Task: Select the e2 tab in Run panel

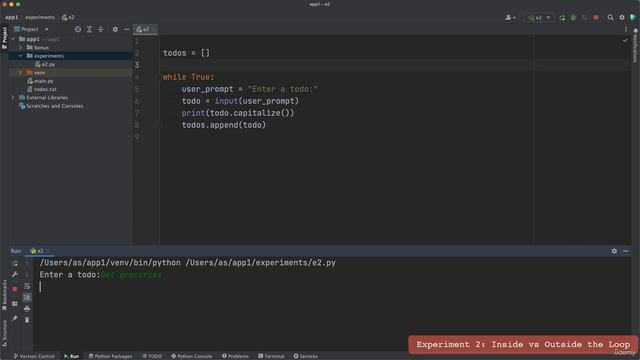Action: (x=39, y=251)
